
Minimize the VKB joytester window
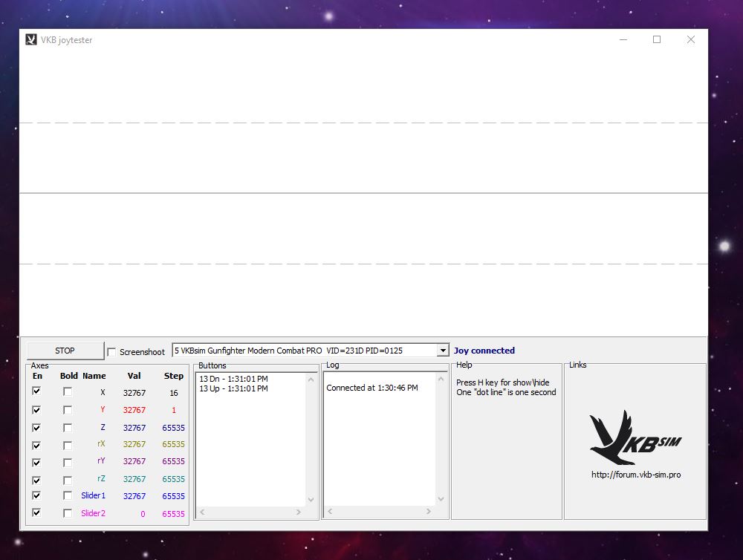[x=623, y=40]
